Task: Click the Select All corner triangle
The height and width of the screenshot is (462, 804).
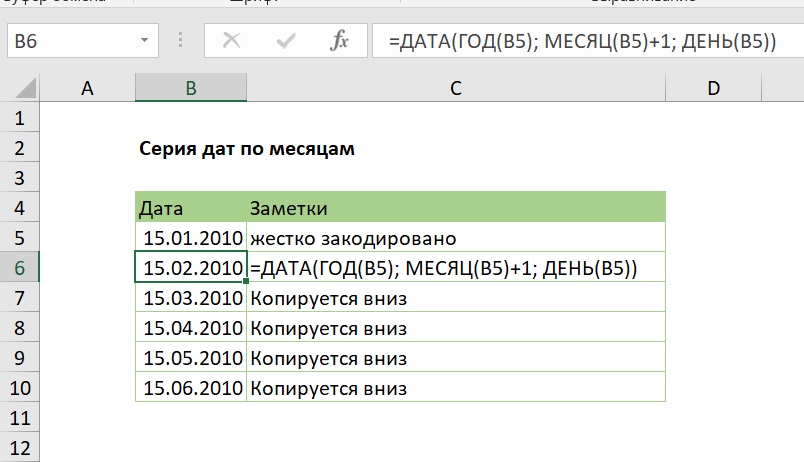Action: [x=26, y=88]
